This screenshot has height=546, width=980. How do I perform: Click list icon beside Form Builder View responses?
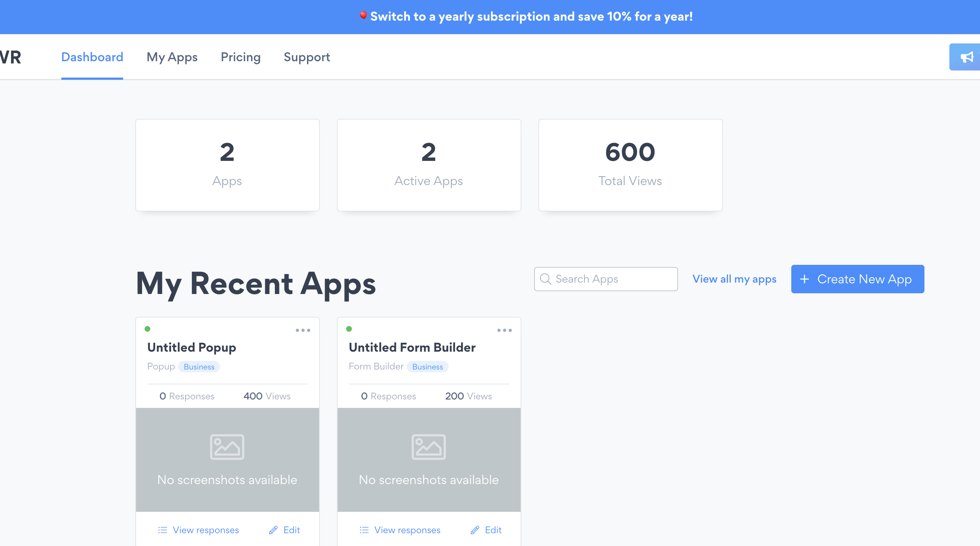(364, 530)
